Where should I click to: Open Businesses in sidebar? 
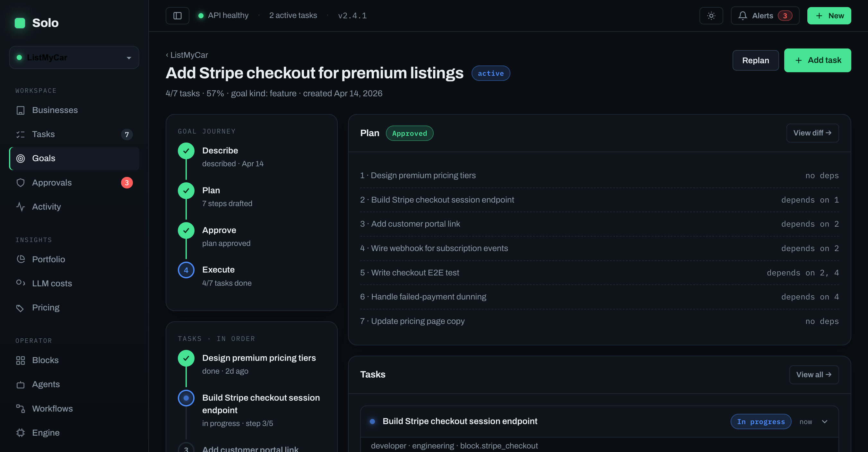[74, 110]
